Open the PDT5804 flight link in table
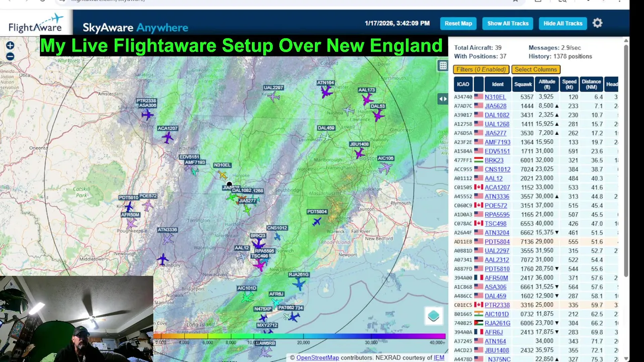Image resolution: width=644 pixels, height=362 pixels. [497, 242]
